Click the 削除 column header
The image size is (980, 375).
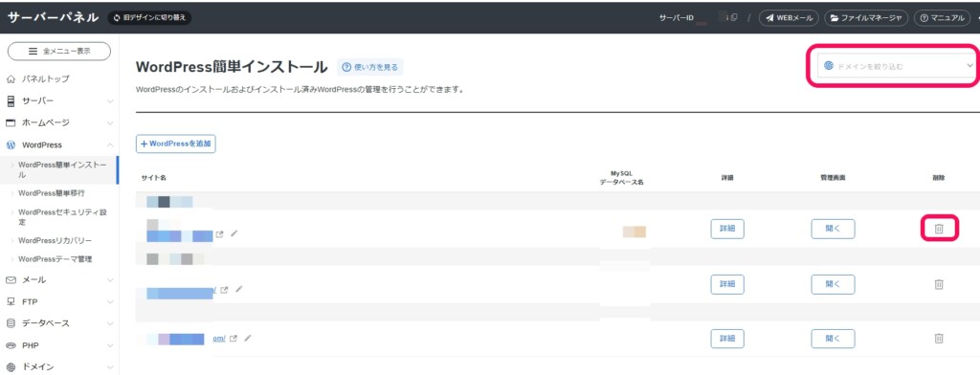[x=938, y=178]
